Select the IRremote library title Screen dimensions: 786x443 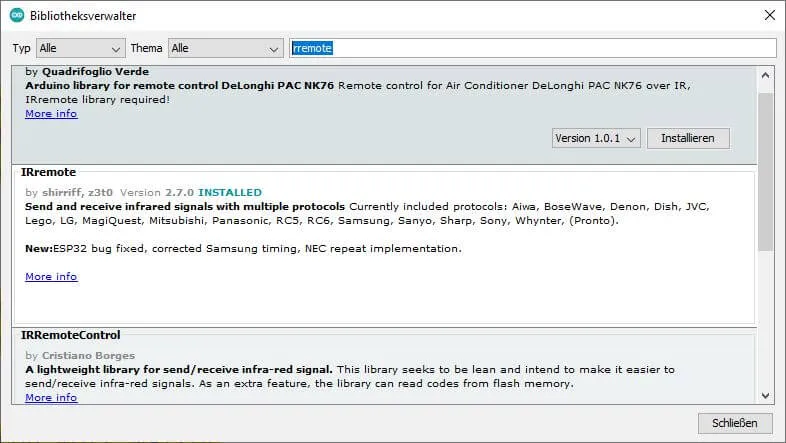pyautogui.click(x=50, y=172)
